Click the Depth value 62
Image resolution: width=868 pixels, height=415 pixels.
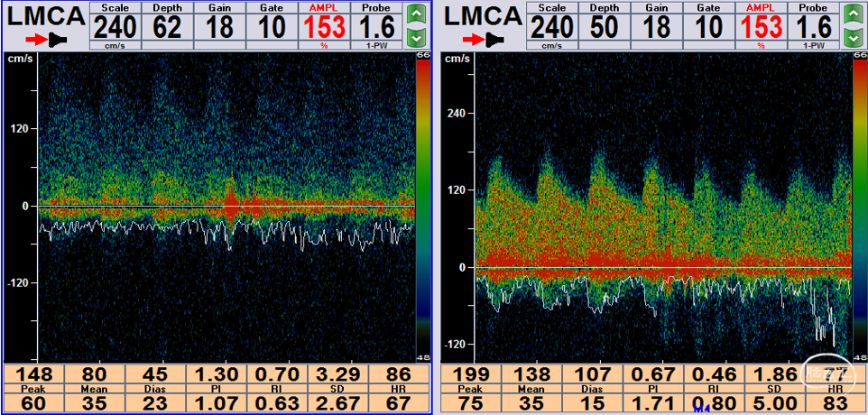(167, 27)
